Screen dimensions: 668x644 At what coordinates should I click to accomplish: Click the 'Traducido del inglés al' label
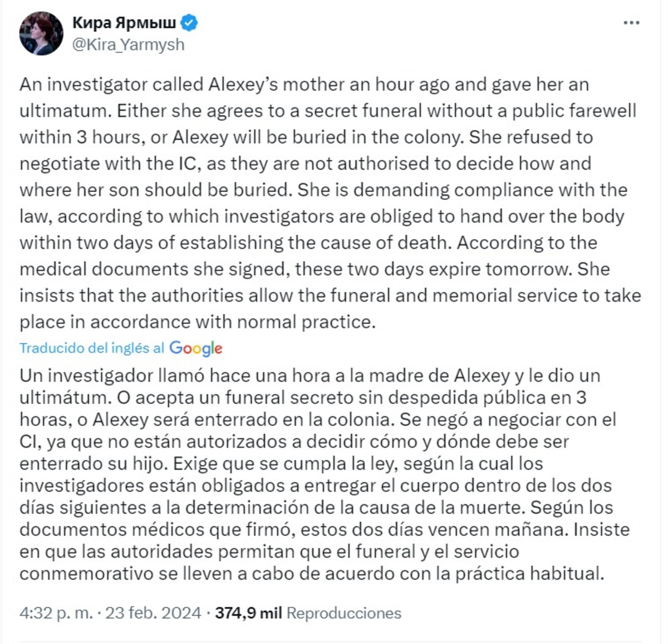pos(92,348)
